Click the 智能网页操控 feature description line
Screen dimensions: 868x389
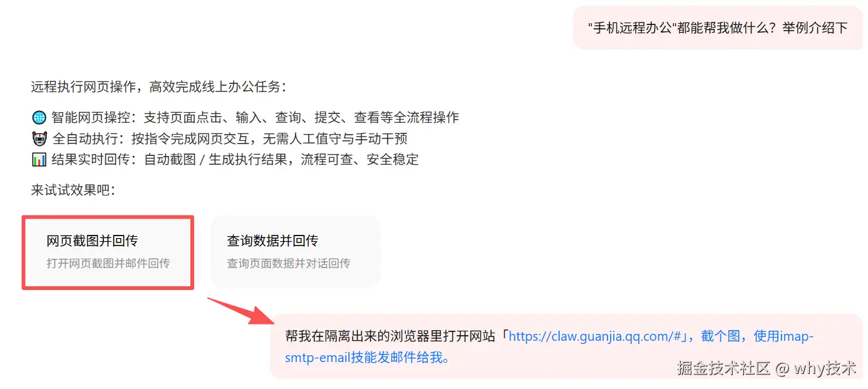click(245, 118)
